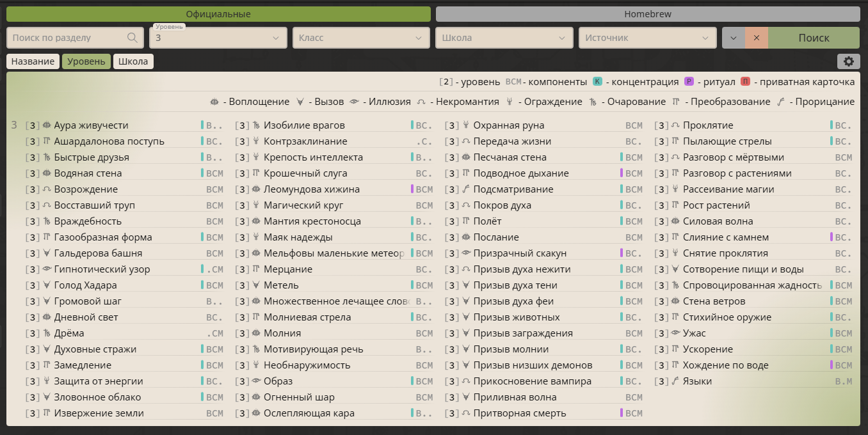
Task: Click school icon of Проклятие
Action: tap(675, 125)
